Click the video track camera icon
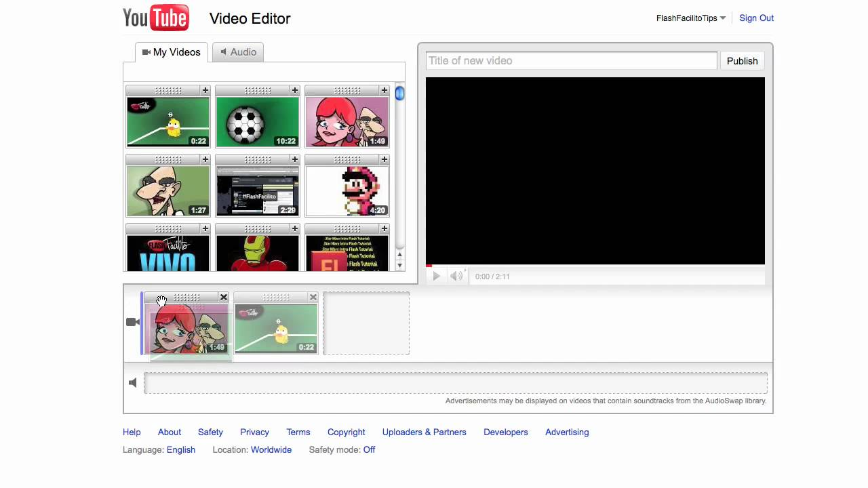This screenshot has height=488, width=868. tap(133, 322)
